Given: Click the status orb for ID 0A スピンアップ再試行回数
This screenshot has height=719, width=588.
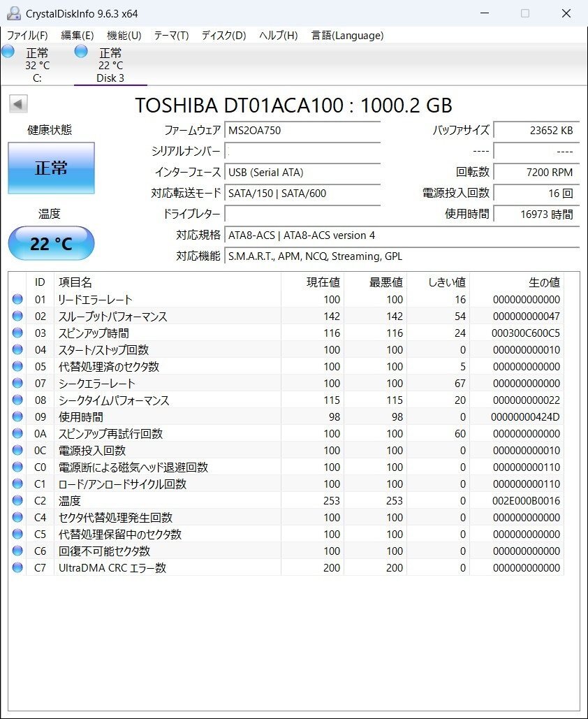Looking at the screenshot, I should (x=17, y=433).
